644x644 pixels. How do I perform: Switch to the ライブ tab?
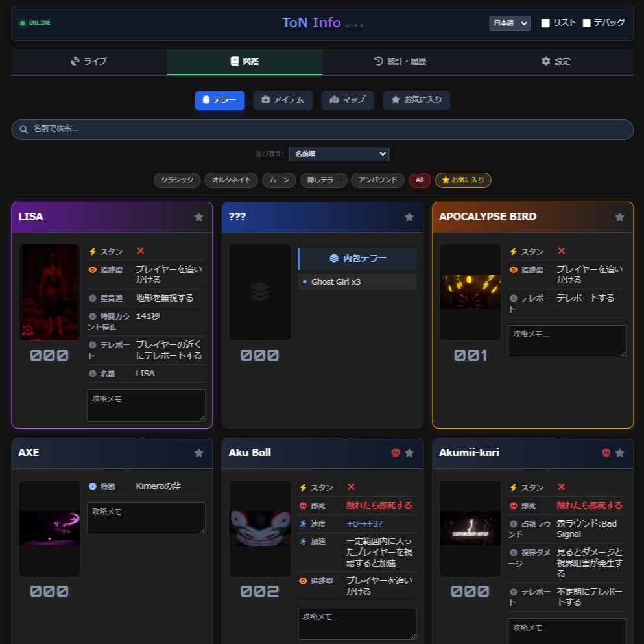pyautogui.click(x=89, y=61)
